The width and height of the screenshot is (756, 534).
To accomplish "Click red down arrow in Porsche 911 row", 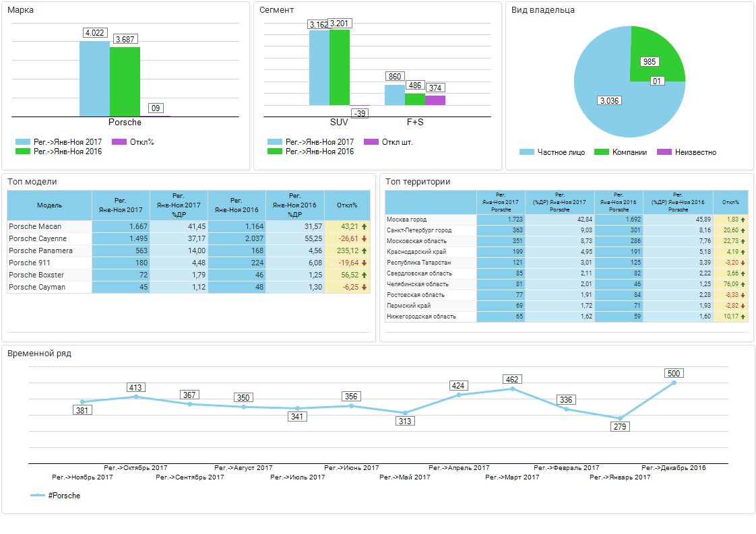I will (365, 263).
